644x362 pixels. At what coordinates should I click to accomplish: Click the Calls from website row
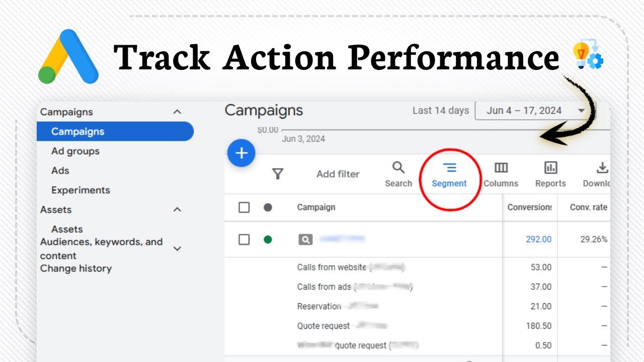[351, 267]
